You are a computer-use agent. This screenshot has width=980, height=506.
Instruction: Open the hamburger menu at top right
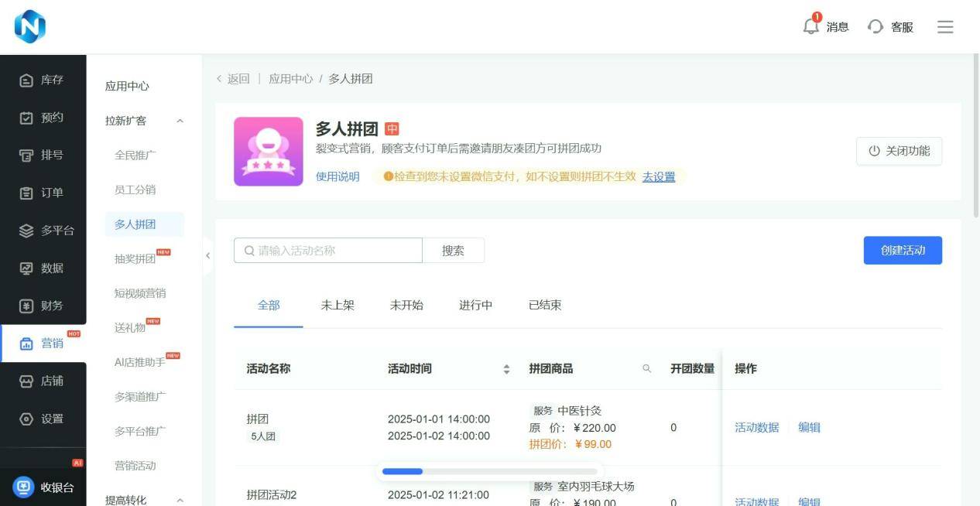pos(944,27)
